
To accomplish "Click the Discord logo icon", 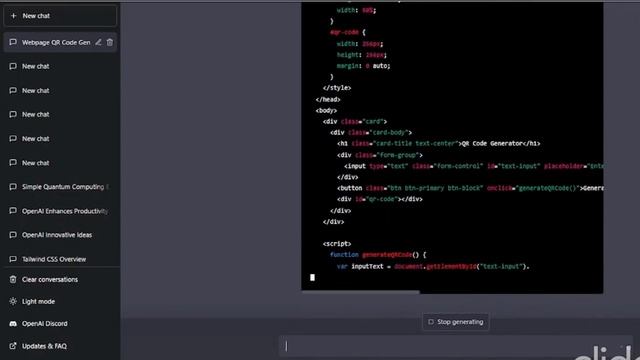I will [x=13, y=323].
